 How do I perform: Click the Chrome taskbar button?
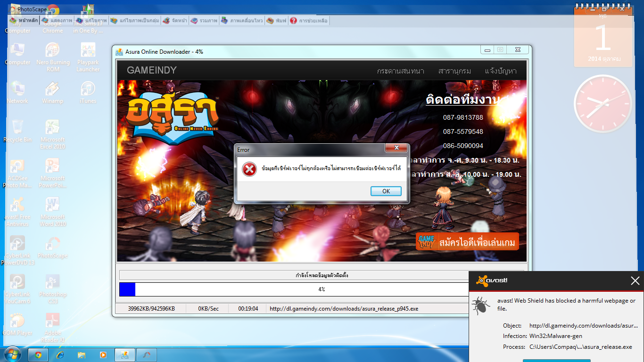(38, 354)
